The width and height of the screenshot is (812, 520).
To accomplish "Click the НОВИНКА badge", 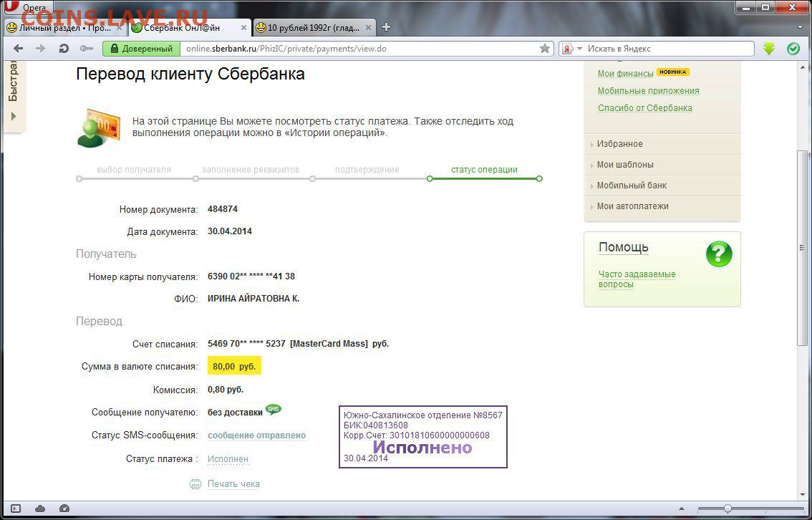I will click(x=673, y=72).
